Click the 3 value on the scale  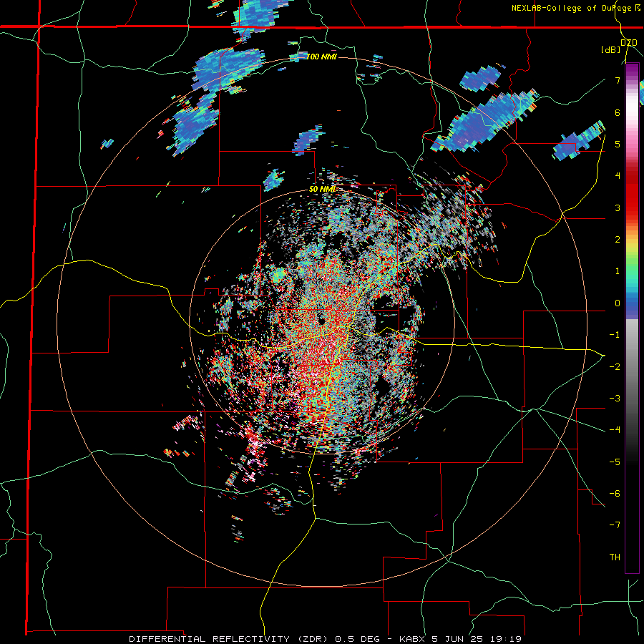(x=618, y=208)
